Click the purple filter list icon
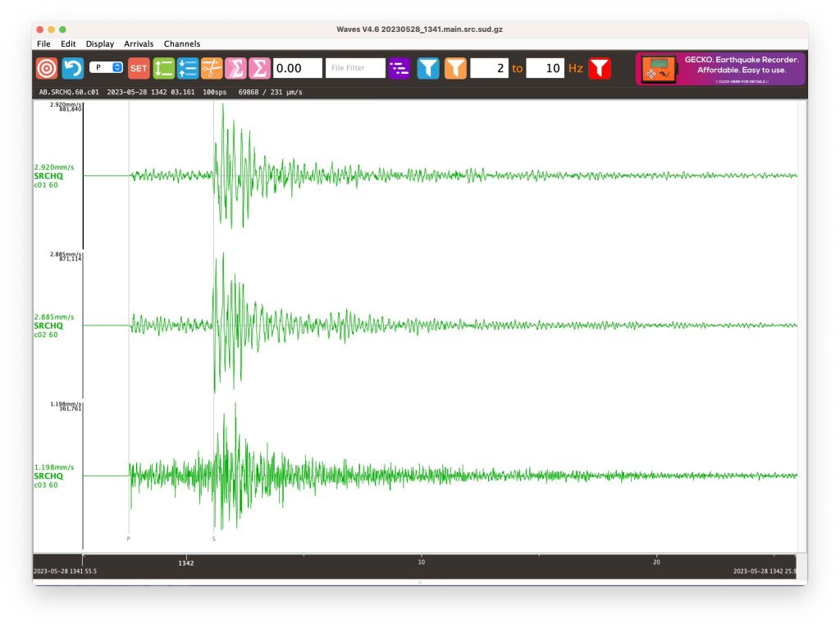 [399, 68]
